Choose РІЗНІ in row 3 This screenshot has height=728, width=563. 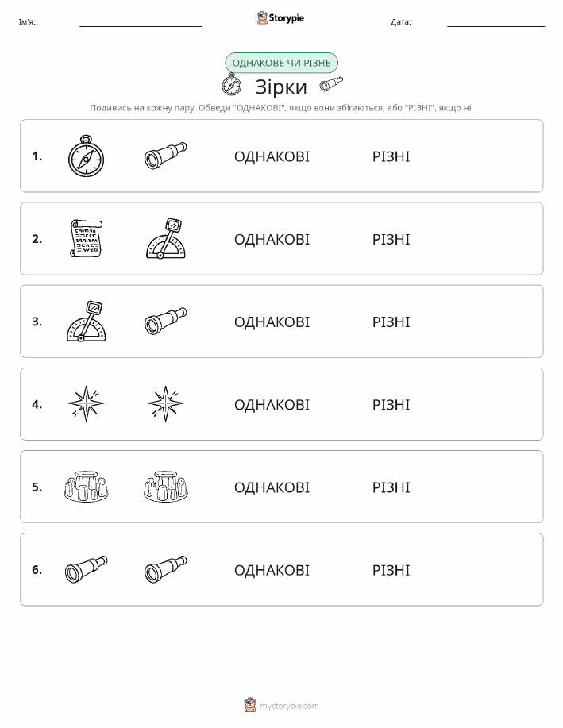[391, 322]
